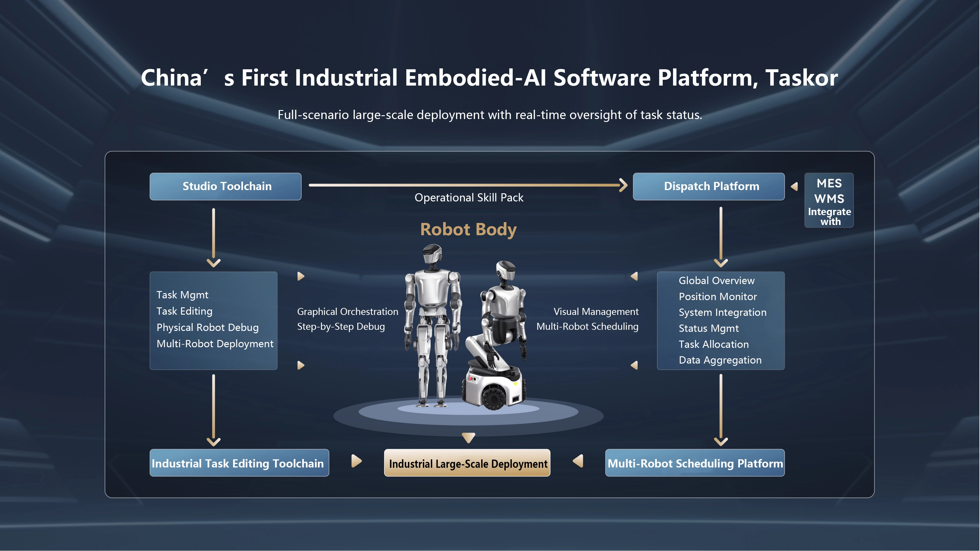Select the "Step-by-Step Debug" label
Screen dimensions: 980x551
point(341,327)
